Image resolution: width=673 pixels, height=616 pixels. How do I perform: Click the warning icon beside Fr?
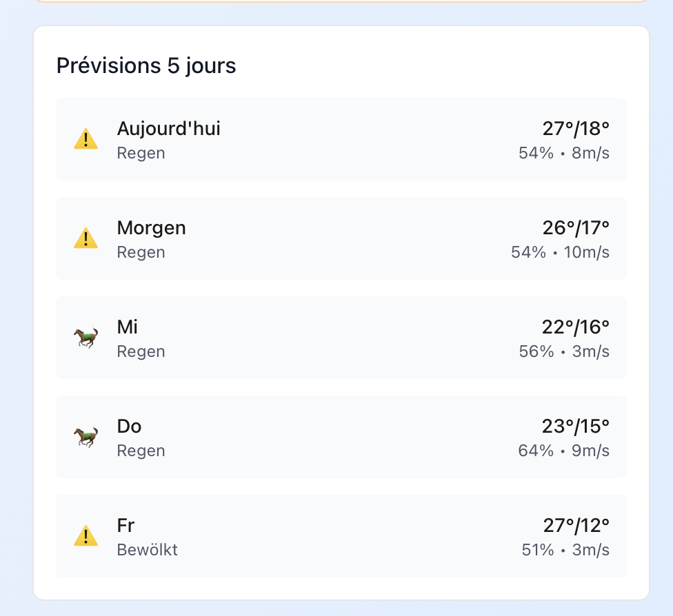point(86,536)
